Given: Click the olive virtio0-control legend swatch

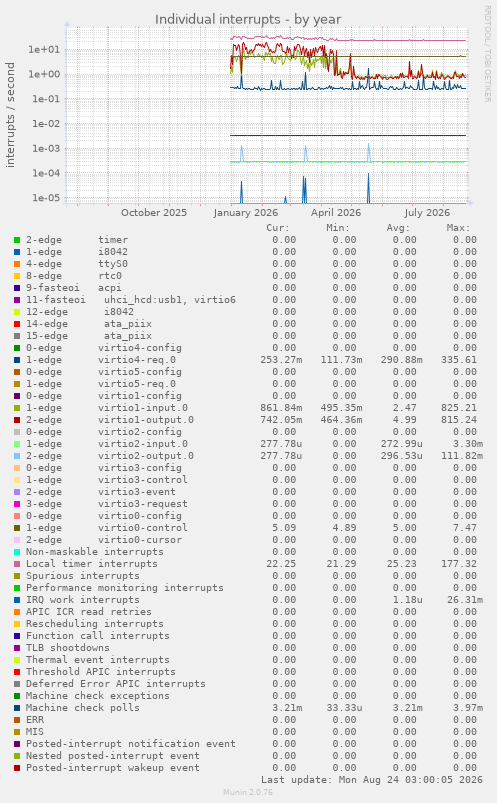Looking at the screenshot, I should [x=17, y=529].
